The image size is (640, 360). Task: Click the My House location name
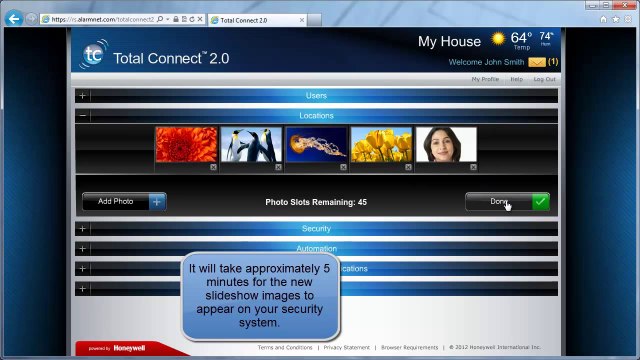coord(449,41)
